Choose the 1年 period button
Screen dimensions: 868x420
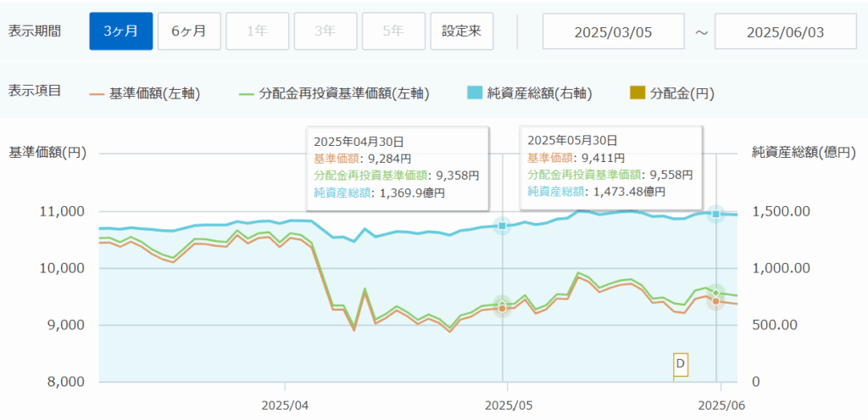tap(258, 31)
